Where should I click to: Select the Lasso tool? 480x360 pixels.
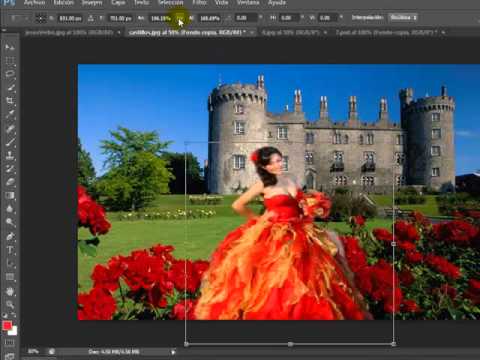point(10,74)
